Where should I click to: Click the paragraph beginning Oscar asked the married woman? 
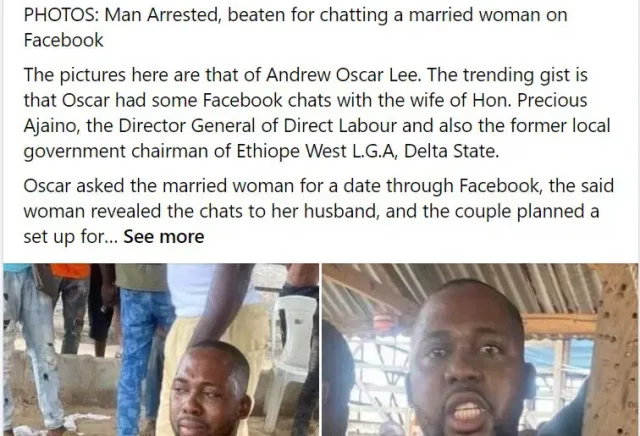coord(318,211)
